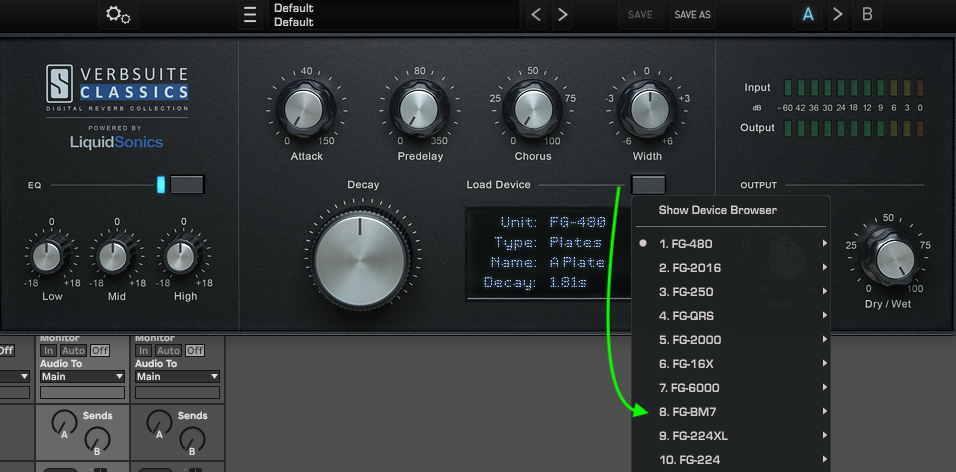Select 8. FG-BM7 in device menu
The width and height of the screenshot is (956, 472).
tap(730, 412)
